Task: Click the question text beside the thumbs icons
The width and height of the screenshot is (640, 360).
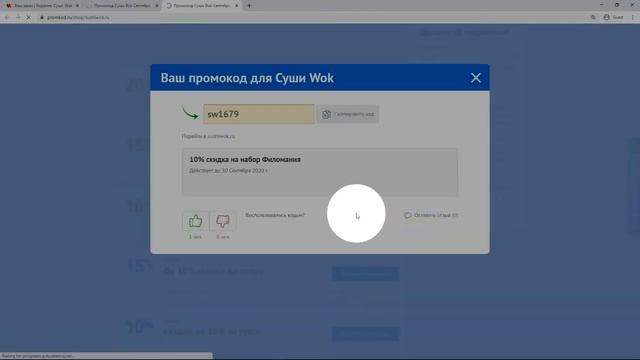Action: pyautogui.click(x=275, y=215)
